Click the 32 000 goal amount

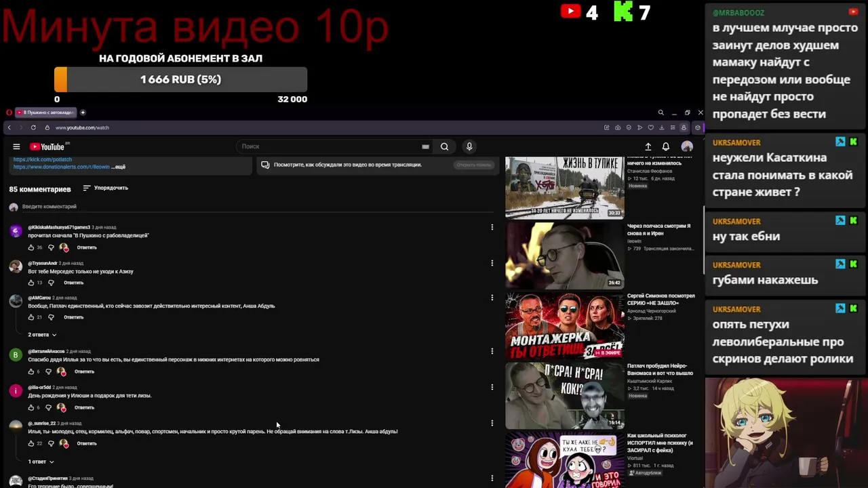(292, 99)
